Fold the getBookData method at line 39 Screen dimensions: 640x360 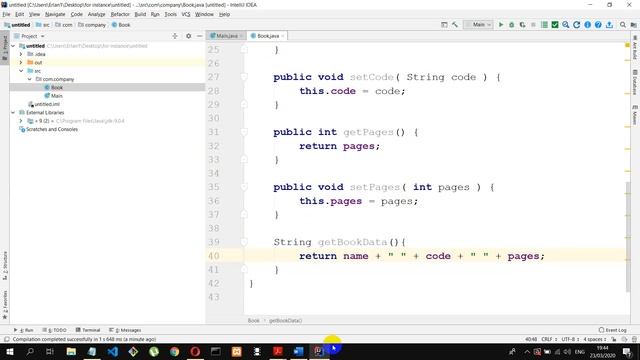pyautogui.click(x=244, y=242)
